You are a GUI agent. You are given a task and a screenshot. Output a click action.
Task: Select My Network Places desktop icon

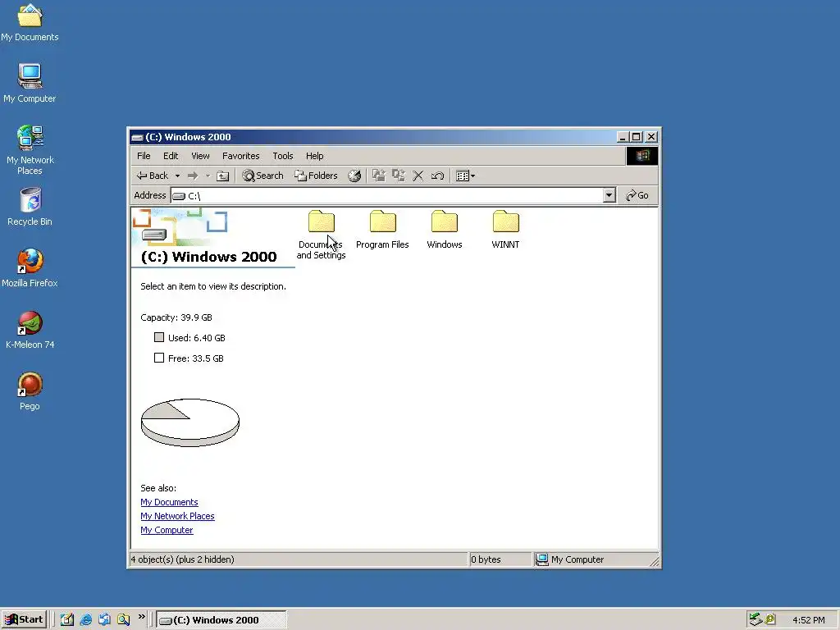[x=30, y=150]
